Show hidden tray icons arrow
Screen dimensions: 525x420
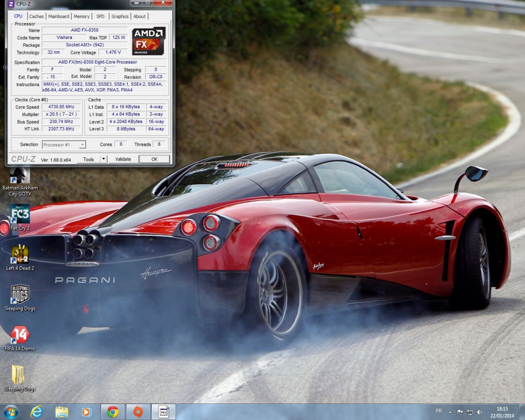click(x=450, y=412)
